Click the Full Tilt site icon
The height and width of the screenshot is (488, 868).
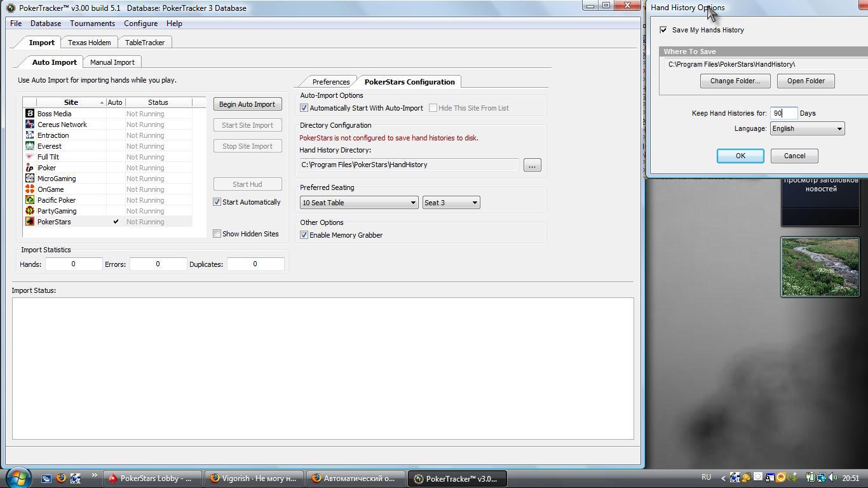pyautogui.click(x=29, y=157)
